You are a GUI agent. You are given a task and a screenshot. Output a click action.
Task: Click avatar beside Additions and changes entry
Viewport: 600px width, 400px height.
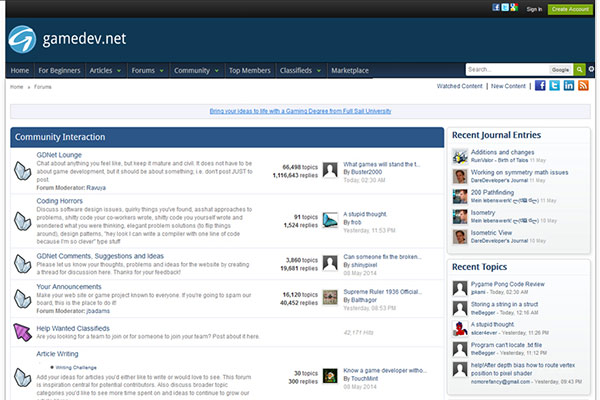click(x=460, y=156)
